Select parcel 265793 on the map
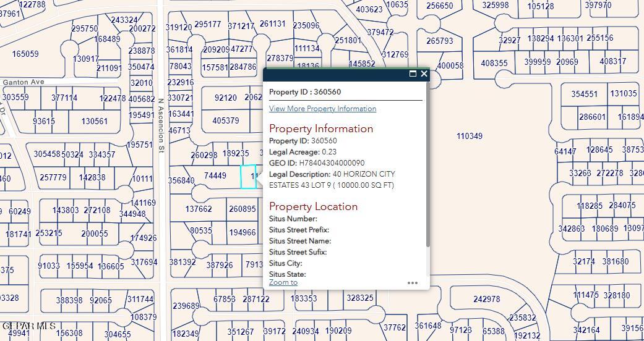The height and width of the screenshot is (341, 644). [x=439, y=41]
